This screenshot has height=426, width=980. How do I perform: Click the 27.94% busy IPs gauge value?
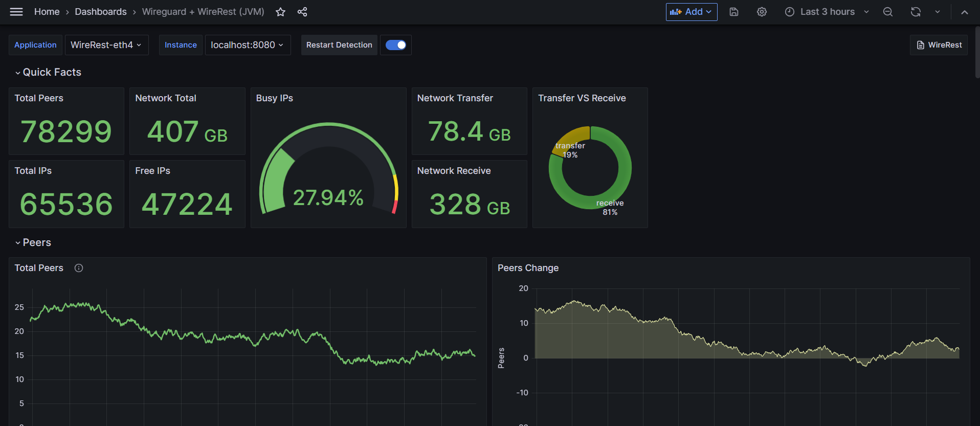tap(328, 197)
